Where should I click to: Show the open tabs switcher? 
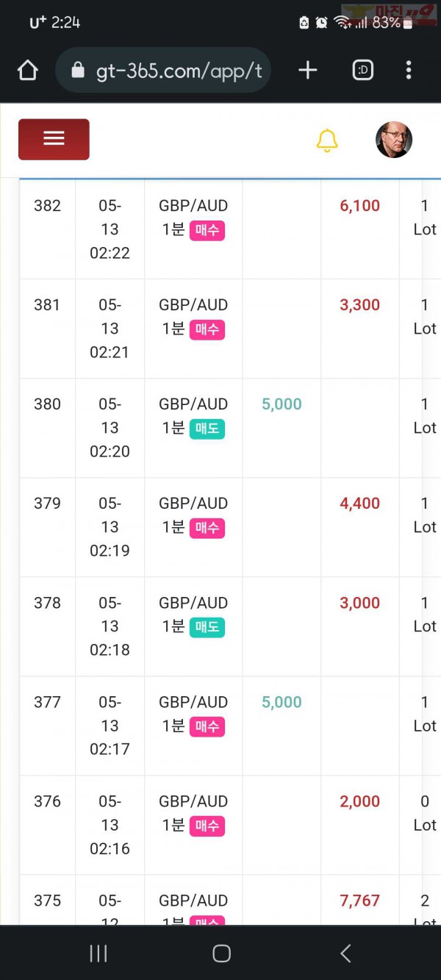(363, 70)
